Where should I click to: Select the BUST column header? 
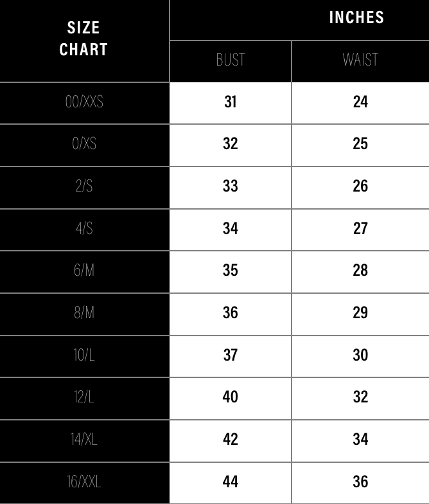pos(231,60)
